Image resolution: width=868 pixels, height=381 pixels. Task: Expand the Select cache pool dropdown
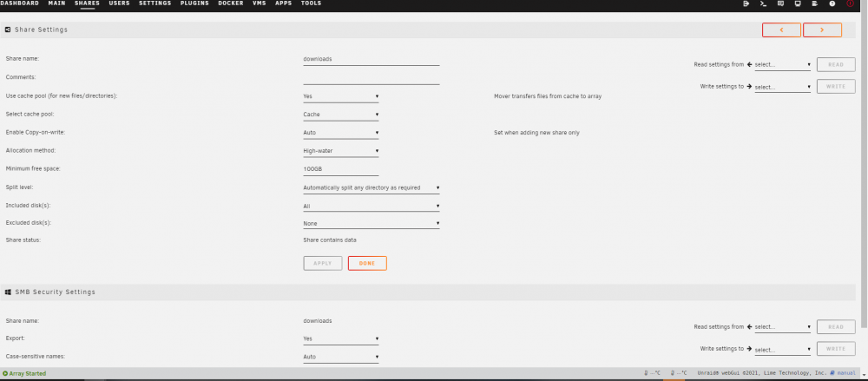(x=341, y=115)
